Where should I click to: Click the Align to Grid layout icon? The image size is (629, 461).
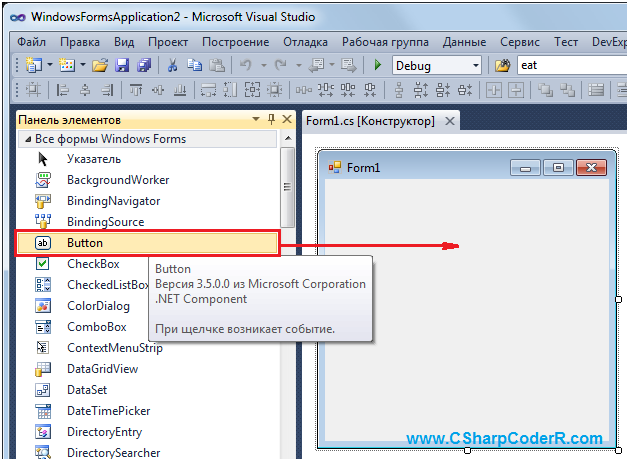[x=33, y=90]
